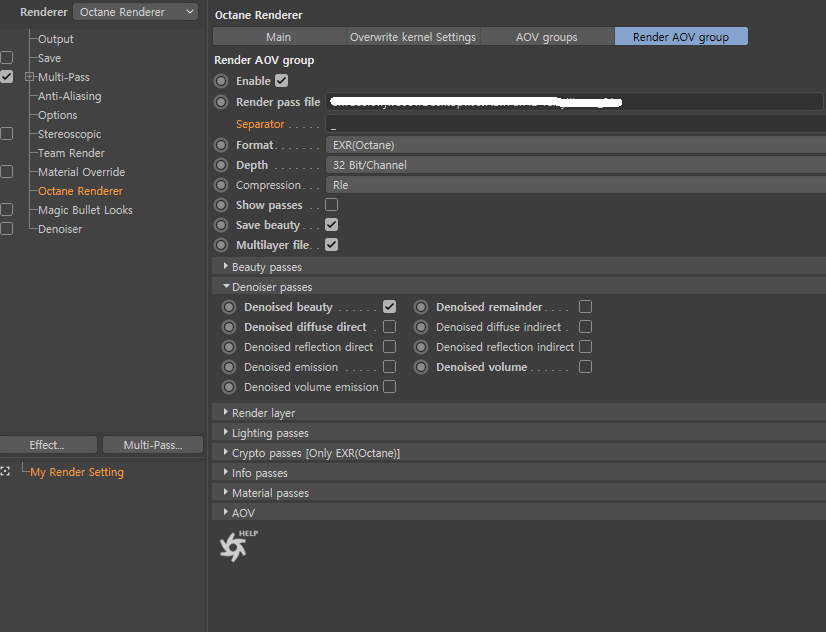The width and height of the screenshot is (826, 632).
Task: Check the Denoised reflection indirect checkbox
Action: (x=585, y=347)
